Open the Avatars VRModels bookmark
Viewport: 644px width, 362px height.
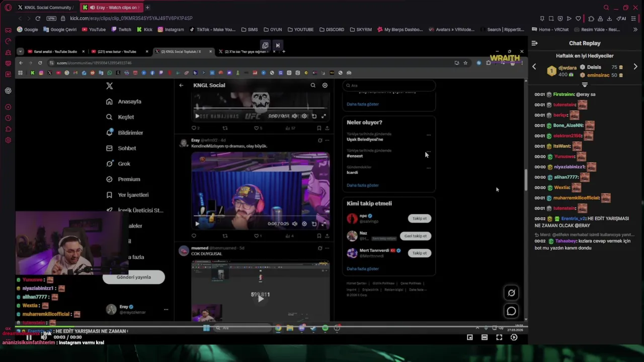click(x=451, y=30)
